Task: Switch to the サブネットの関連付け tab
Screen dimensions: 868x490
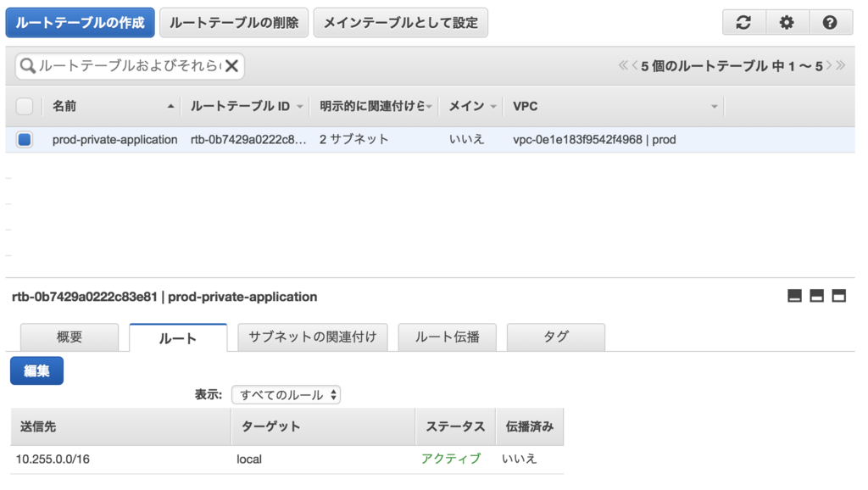Action: (x=313, y=337)
